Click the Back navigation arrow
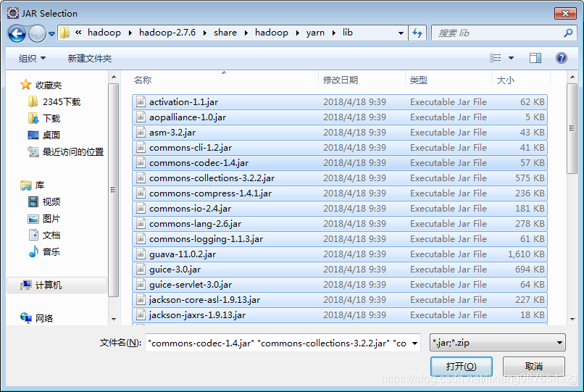 17,33
